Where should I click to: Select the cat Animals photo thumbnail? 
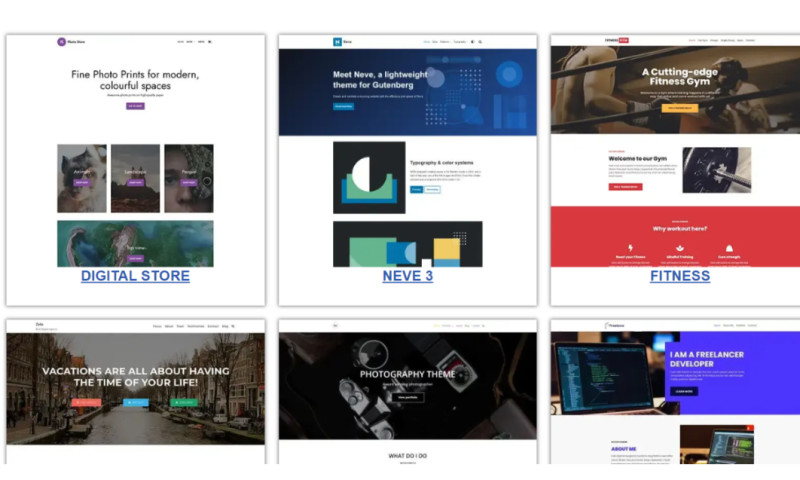82,178
